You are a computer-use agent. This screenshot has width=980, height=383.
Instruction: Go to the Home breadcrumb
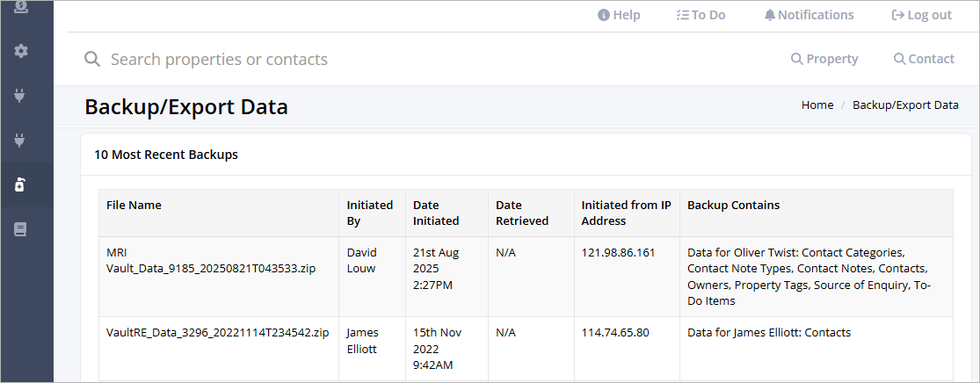(817, 105)
